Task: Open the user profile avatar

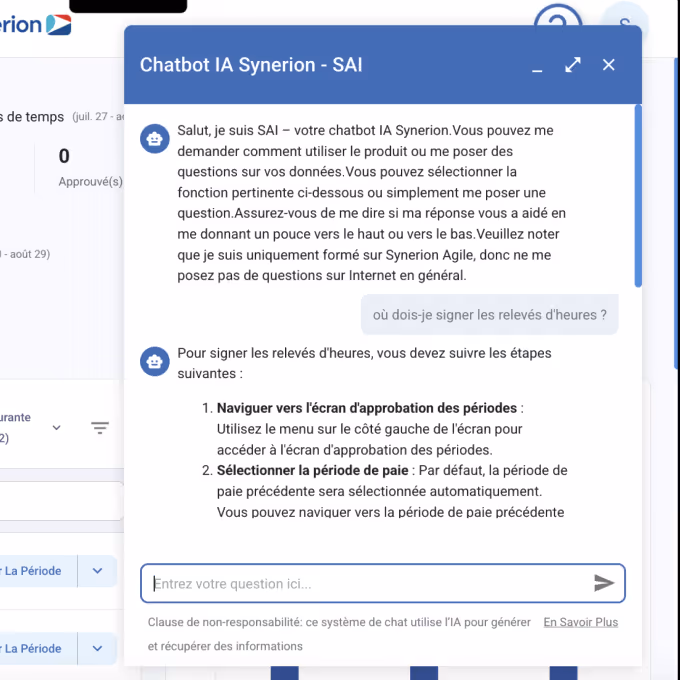Action: (624, 15)
